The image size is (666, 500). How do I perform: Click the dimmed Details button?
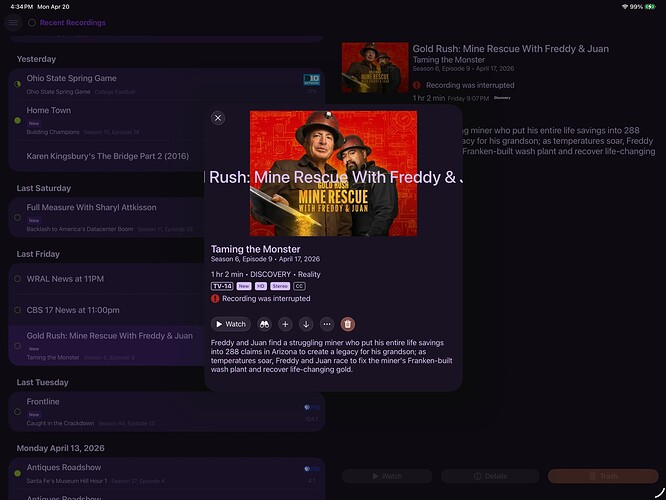coord(490,476)
